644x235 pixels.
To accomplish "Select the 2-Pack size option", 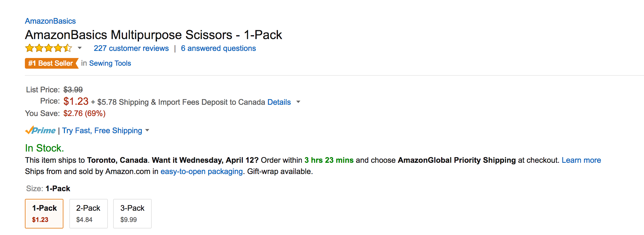I will point(88,213).
